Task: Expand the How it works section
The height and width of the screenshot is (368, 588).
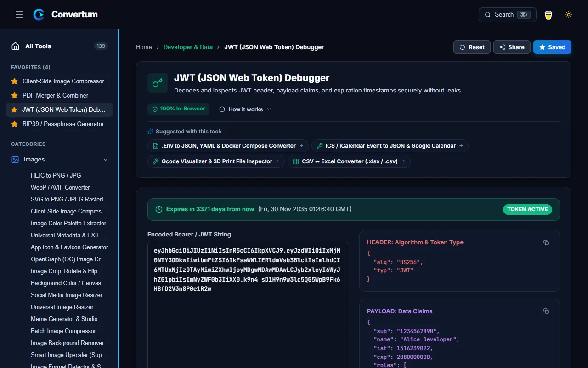Action: (x=245, y=109)
